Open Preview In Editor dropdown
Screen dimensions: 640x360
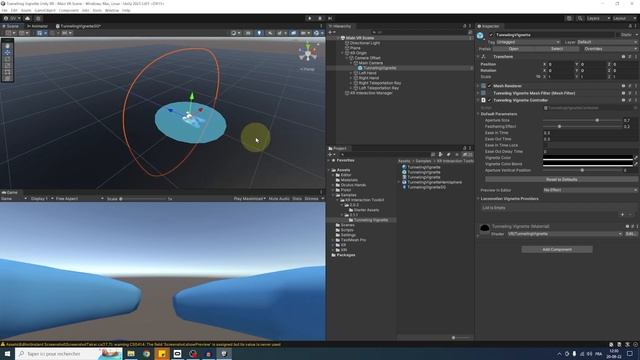pos(590,190)
